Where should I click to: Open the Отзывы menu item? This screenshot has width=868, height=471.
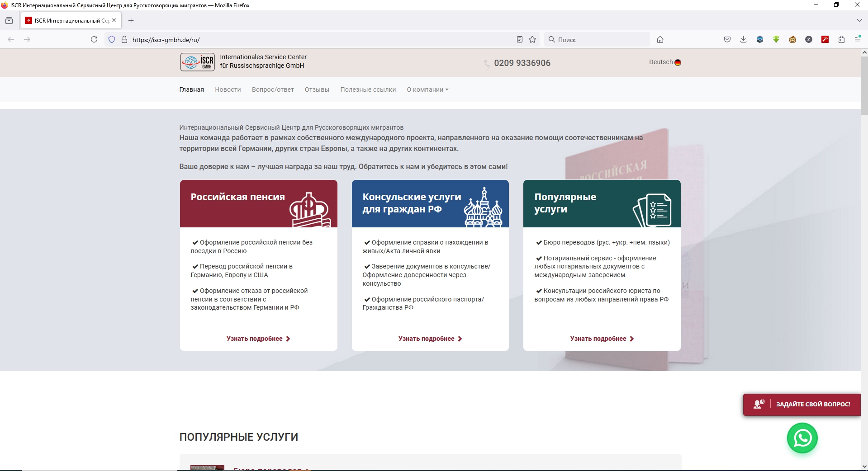click(317, 89)
